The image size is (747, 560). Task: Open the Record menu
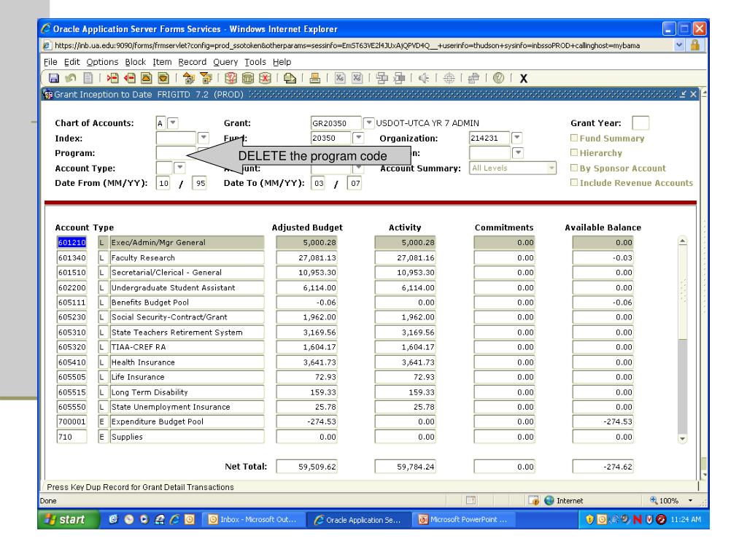pos(193,62)
